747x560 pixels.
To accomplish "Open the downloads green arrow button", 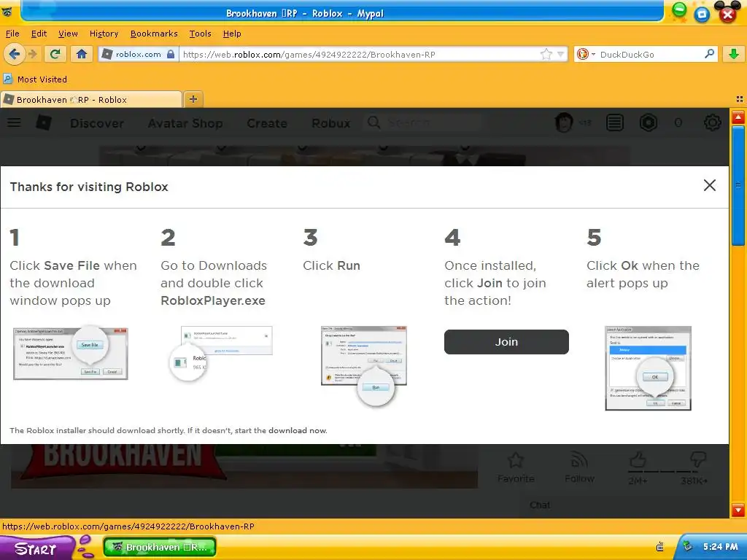I will (x=734, y=54).
